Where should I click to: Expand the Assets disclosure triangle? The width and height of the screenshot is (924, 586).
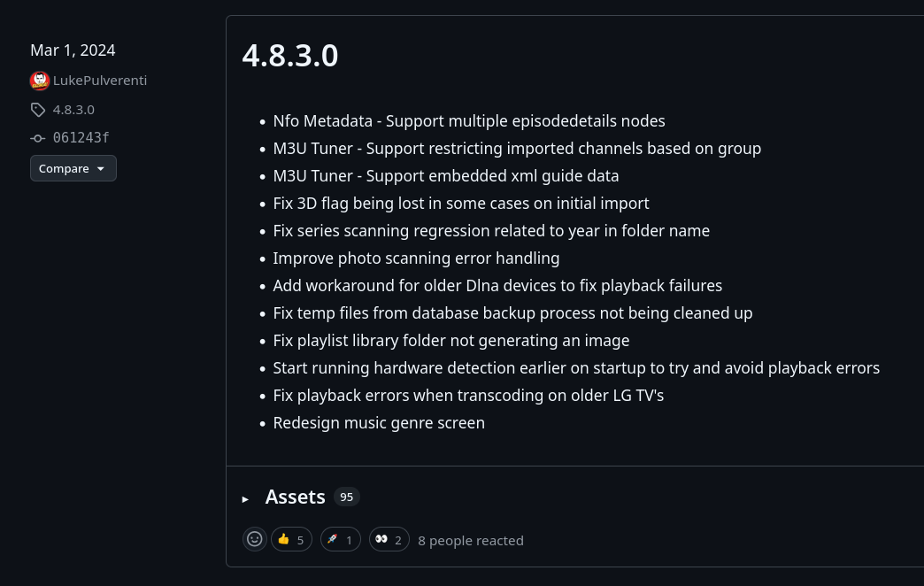(246, 498)
